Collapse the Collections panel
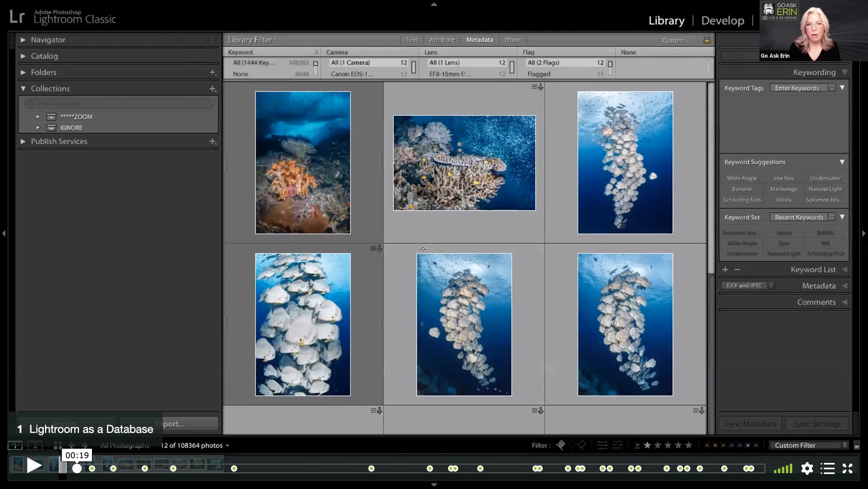 coord(23,88)
